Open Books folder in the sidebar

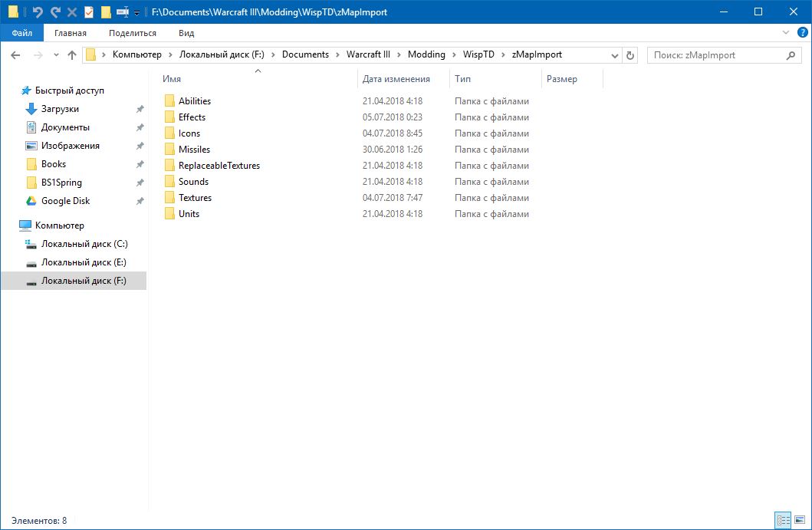pos(54,164)
